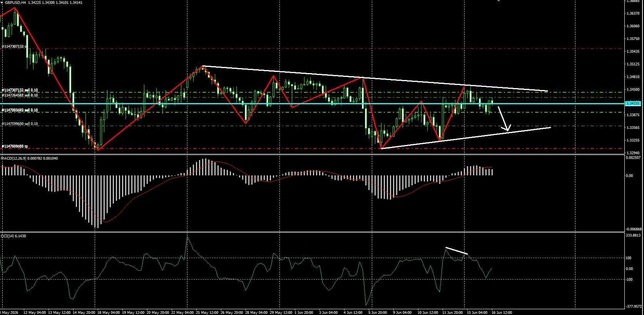The image size is (644, 315).
Task: Select the CCI(14) indicator label
Action: pyautogui.click(x=7, y=236)
